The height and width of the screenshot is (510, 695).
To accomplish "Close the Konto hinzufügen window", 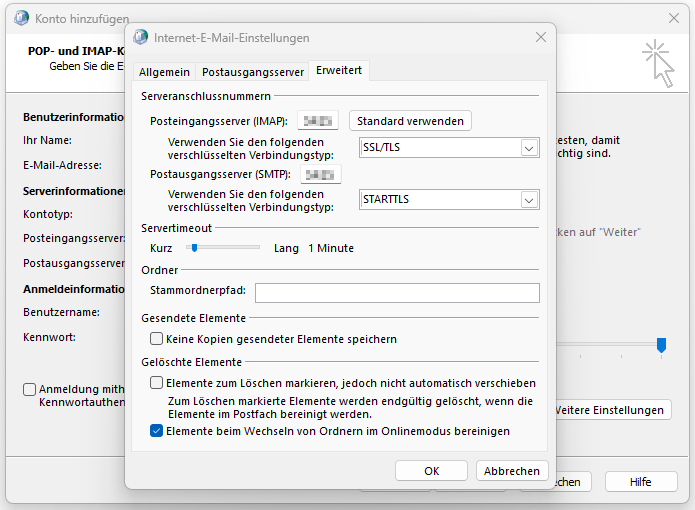I will [x=673, y=18].
